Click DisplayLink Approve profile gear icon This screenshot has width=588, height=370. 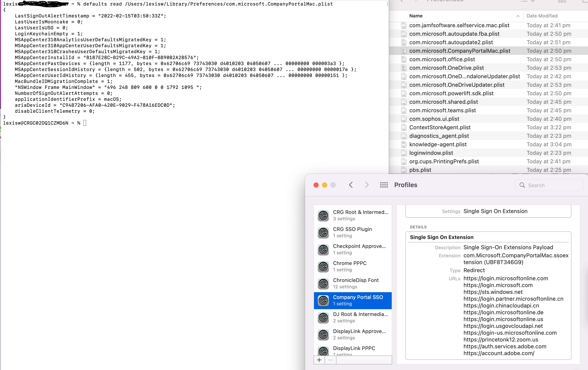click(323, 335)
